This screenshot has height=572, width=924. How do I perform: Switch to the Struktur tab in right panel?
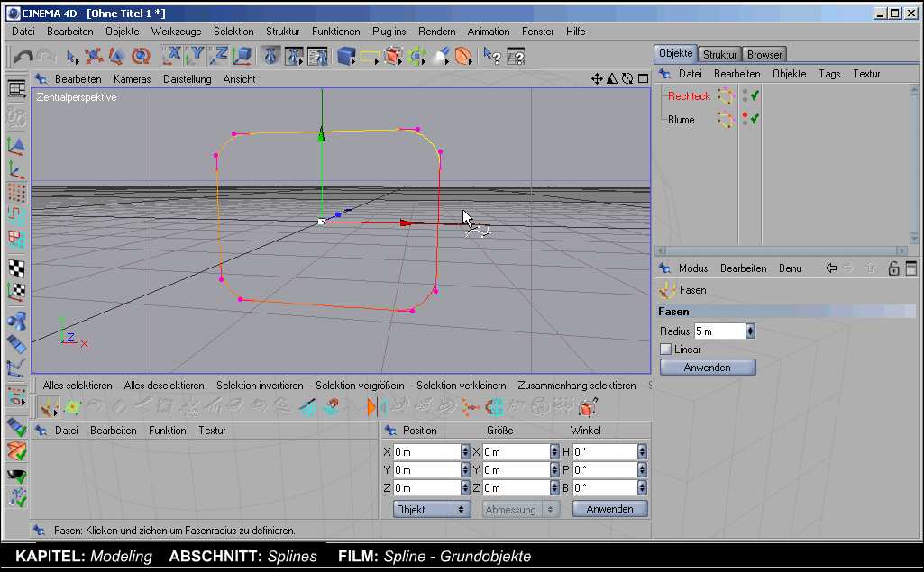coord(719,54)
